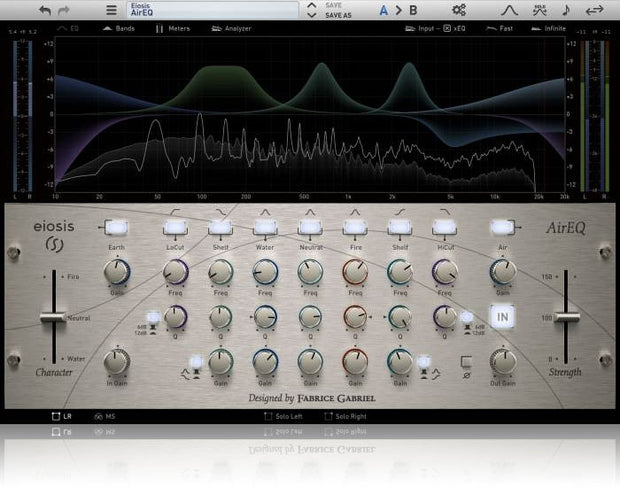Toggle the phase invert checkbox
The width and height of the screenshot is (620, 487).
[467, 361]
